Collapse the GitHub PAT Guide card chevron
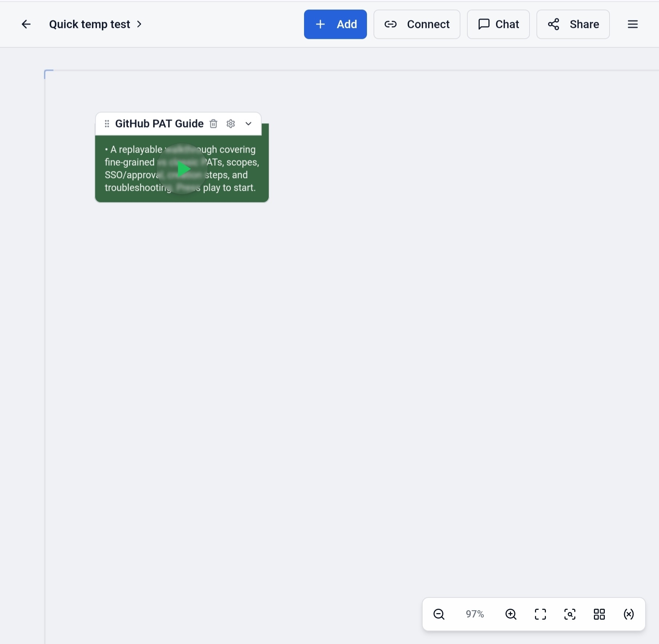 248,124
